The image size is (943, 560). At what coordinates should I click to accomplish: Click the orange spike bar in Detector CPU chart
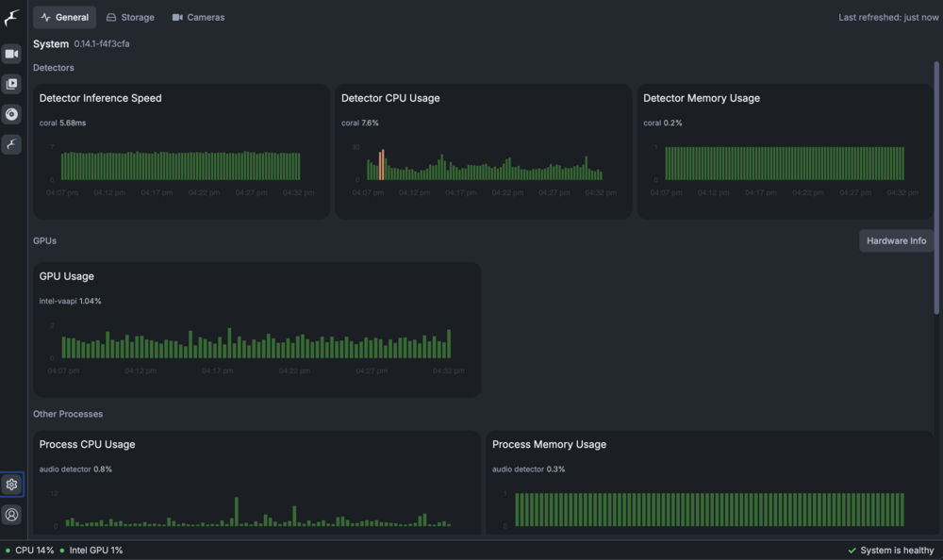[381, 165]
